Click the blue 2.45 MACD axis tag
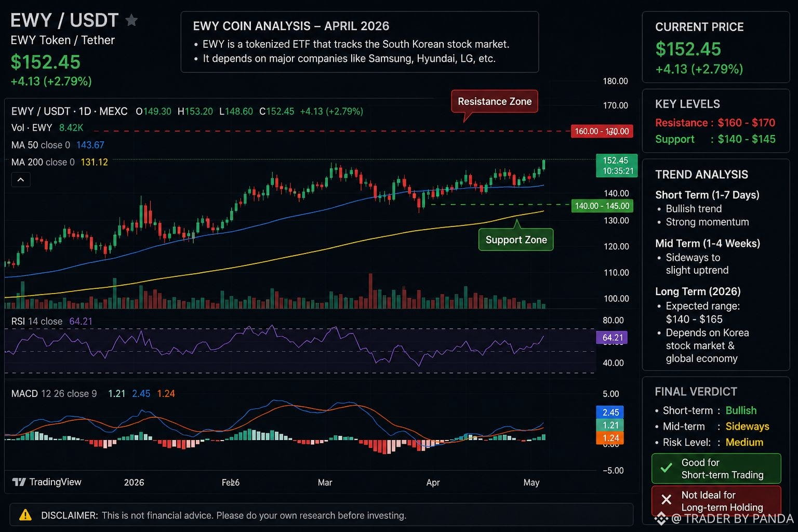The image size is (798, 532). (x=610, y=412)
